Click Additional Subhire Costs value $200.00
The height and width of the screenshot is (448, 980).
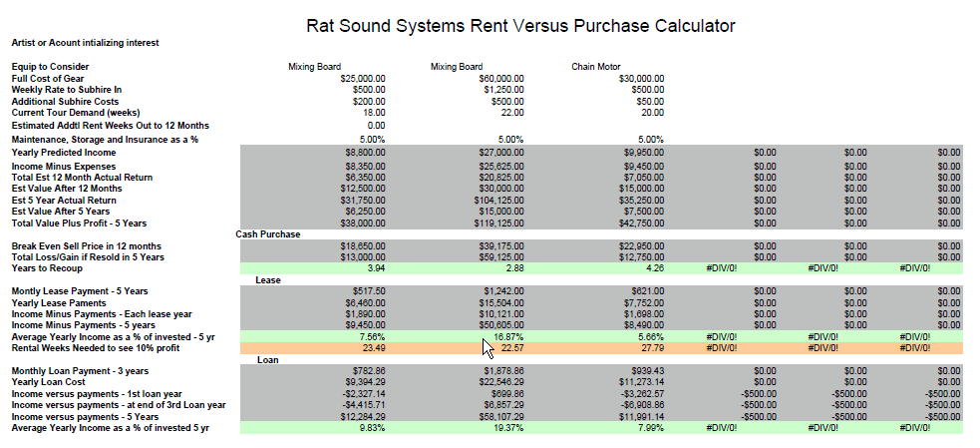click(369, 102)
